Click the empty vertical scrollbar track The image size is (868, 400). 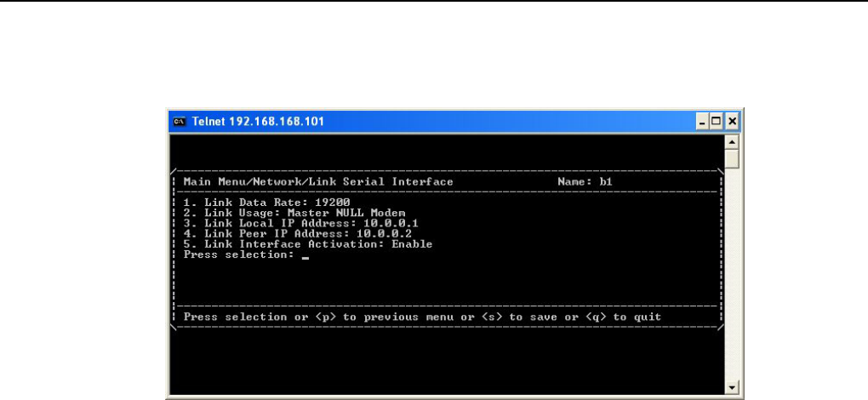coord(732,272)
